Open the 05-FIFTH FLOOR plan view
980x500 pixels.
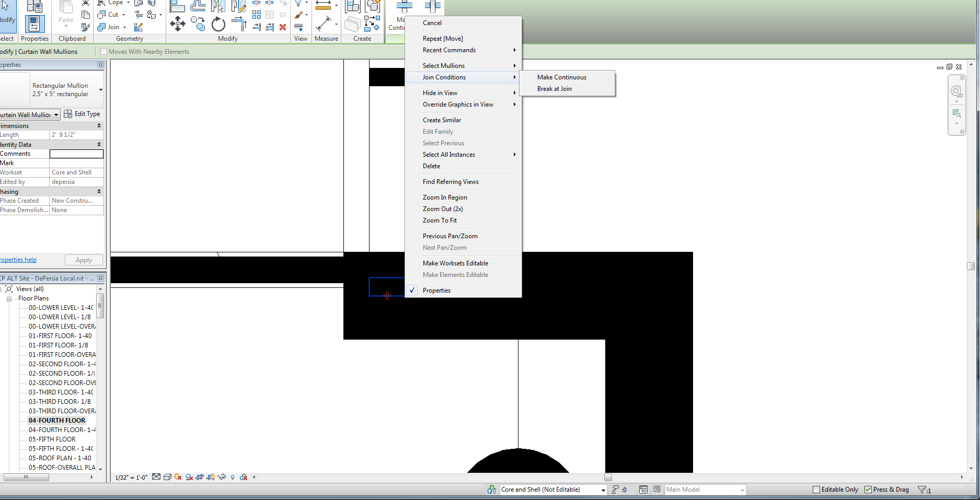tap(52, 439)
